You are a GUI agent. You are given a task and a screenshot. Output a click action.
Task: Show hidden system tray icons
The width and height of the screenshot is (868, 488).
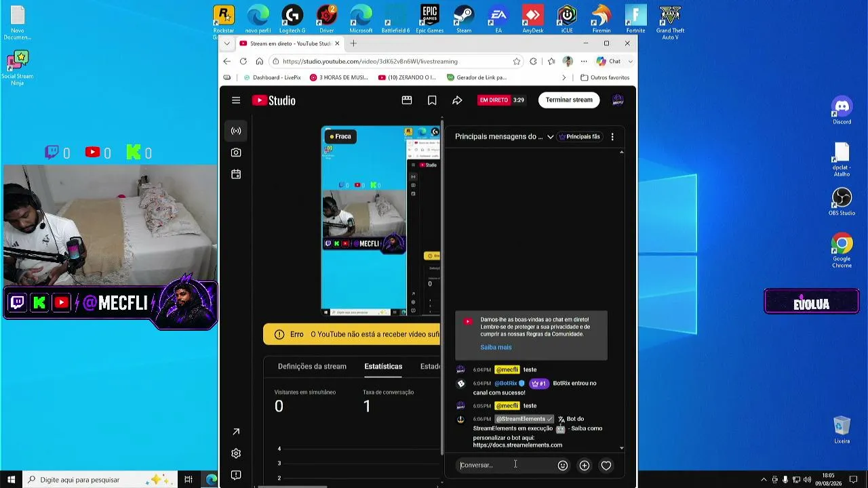(x=764, y=480)
